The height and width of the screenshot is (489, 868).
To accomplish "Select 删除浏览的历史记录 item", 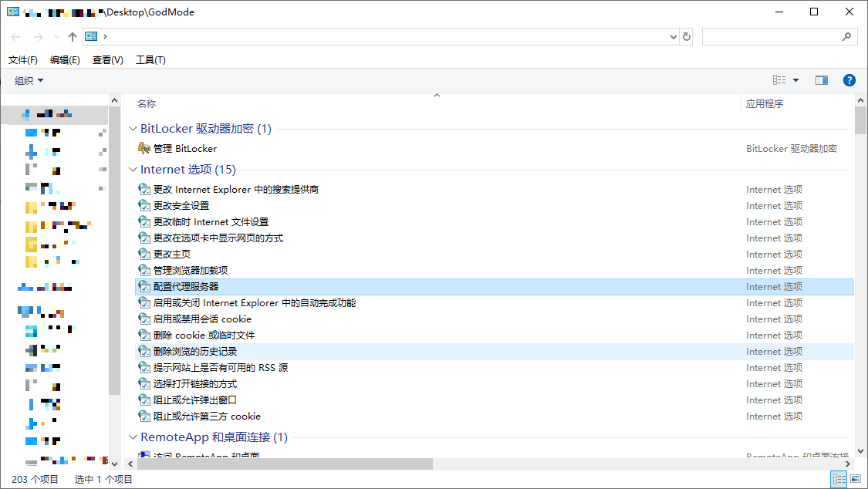I will click(195, 352).
